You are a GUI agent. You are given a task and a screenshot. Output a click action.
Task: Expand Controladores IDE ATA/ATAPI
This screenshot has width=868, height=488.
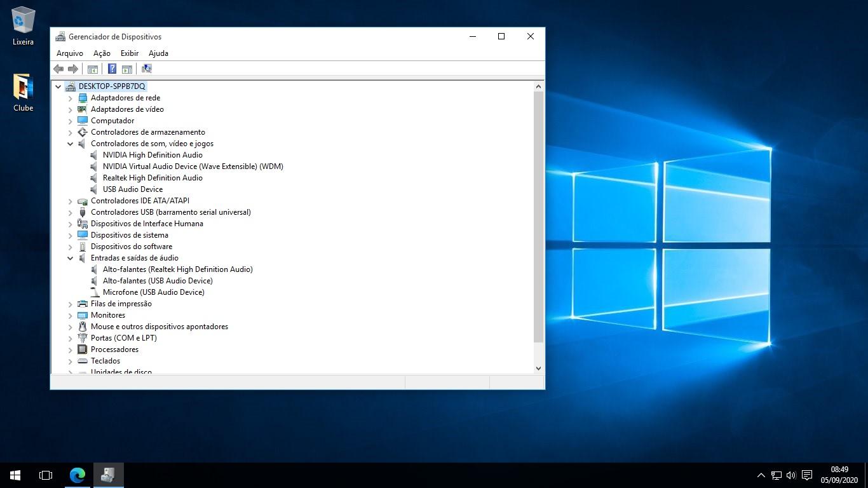pos(71,201)
